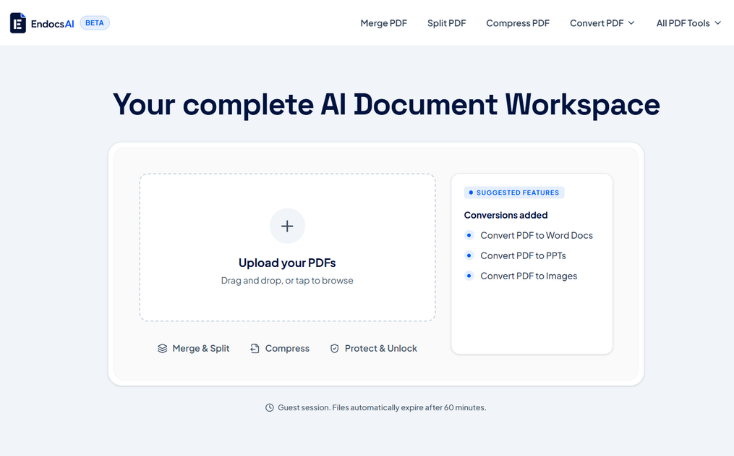Click the bullet beside Convert PDF to Images
The width and height of the screenshot is (734, 456).
469,275
